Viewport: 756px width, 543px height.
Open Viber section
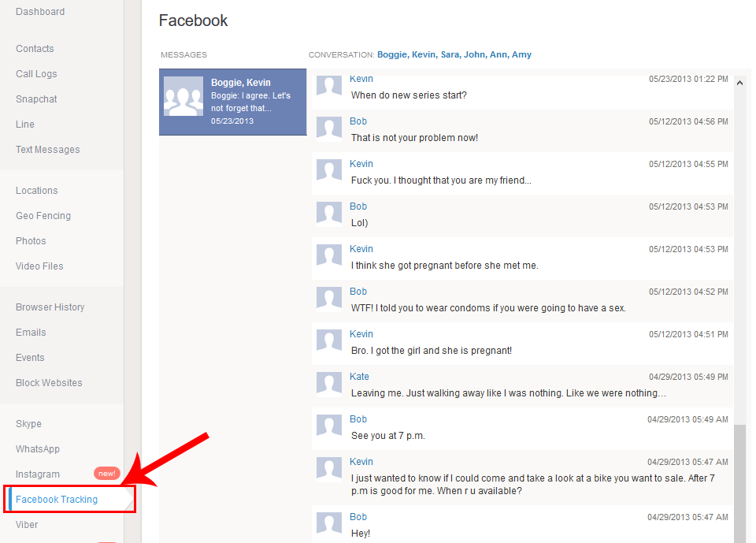(27, 525)
